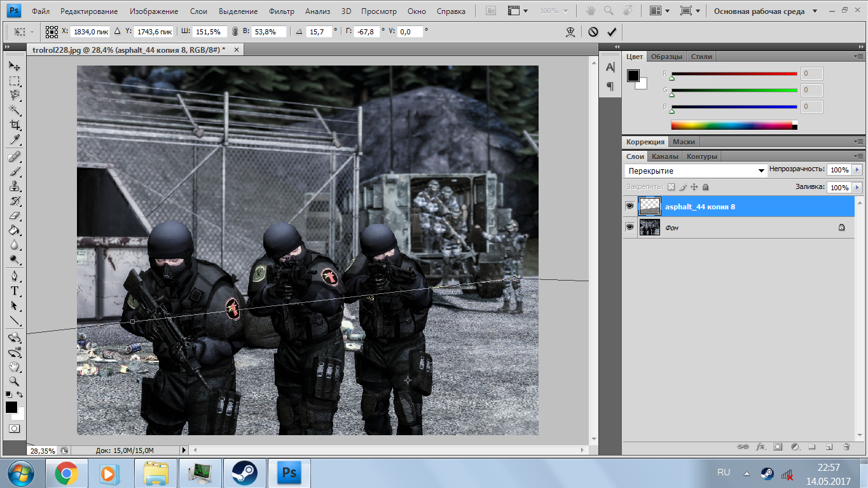The height and width of the screenshot is (488, 868).
Task: Switch to the Маски tab
Action: click(684, 142)
